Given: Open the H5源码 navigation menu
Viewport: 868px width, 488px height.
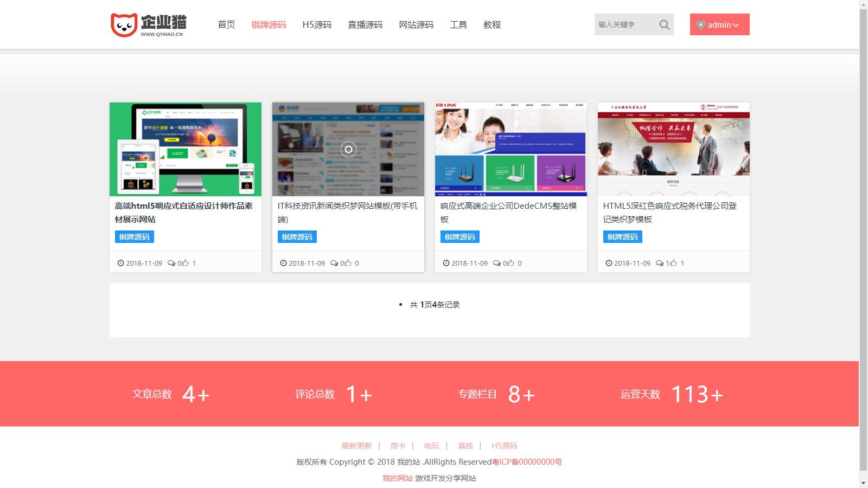Looking at the screenshot, I should [x=317, y=24].
